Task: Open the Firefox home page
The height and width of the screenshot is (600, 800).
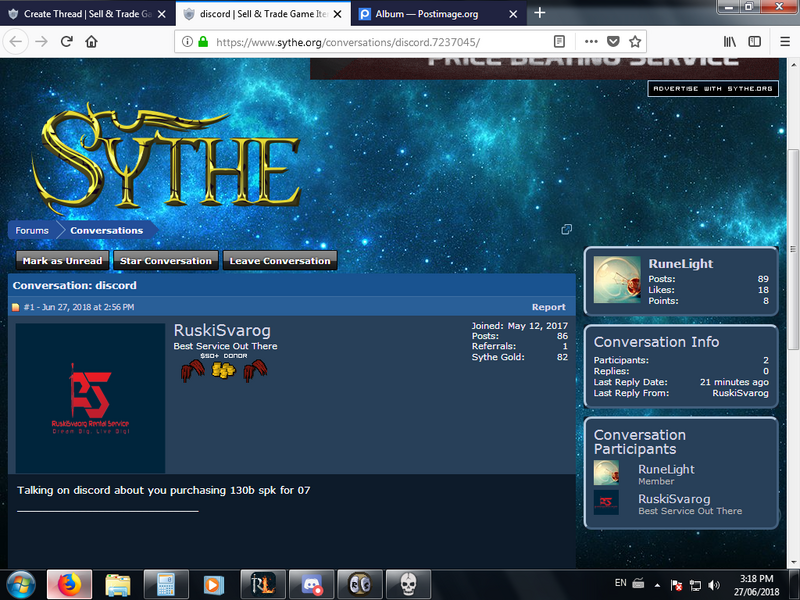Action: [91, 41]
